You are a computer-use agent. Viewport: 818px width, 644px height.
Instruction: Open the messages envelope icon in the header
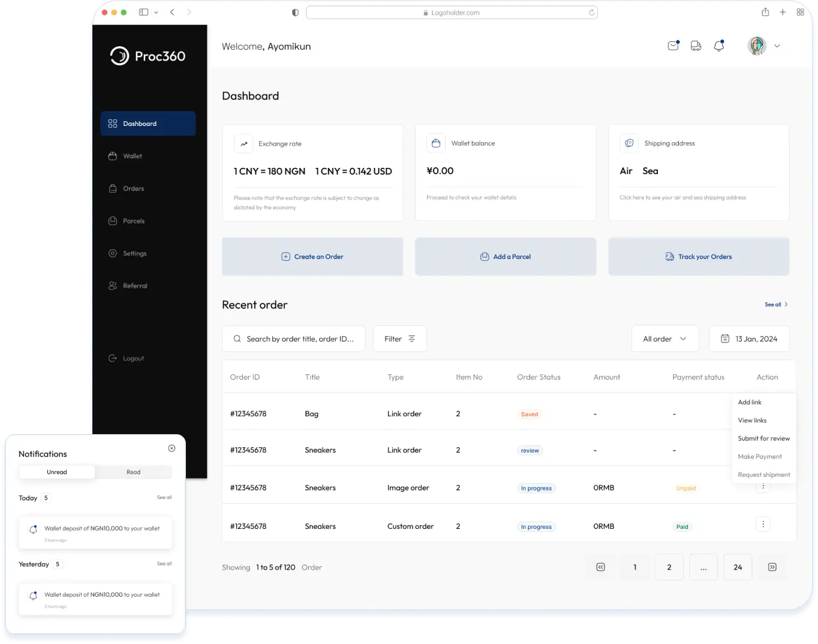672,46
